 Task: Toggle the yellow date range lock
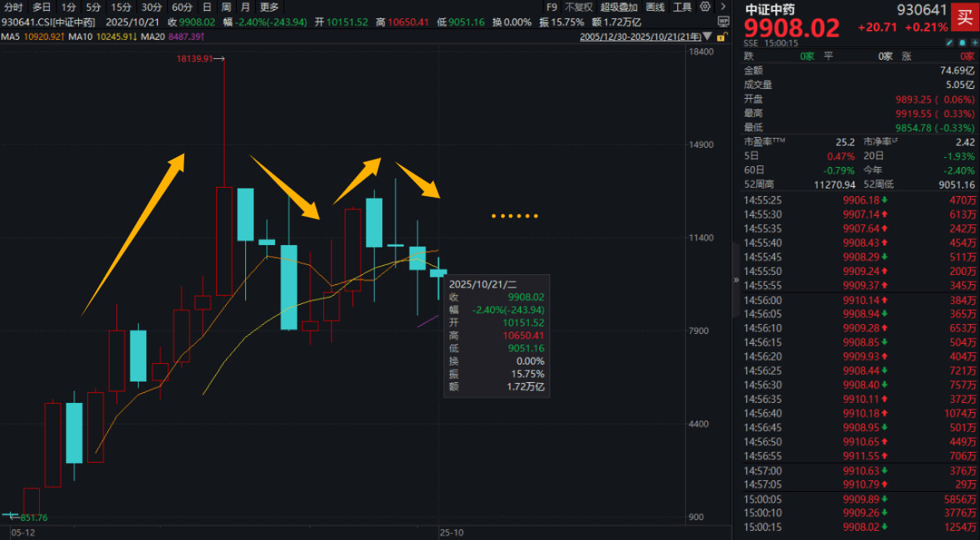click(x=722, y=36)
